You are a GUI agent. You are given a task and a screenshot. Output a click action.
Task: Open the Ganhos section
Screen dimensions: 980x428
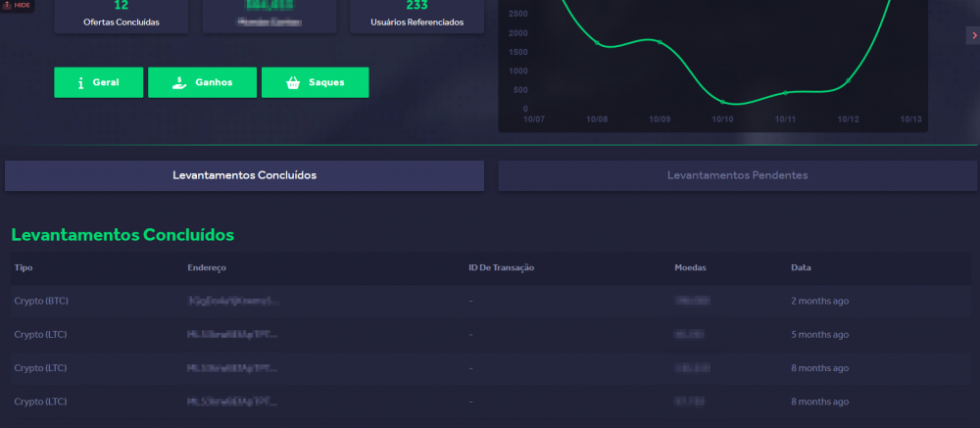202,83
